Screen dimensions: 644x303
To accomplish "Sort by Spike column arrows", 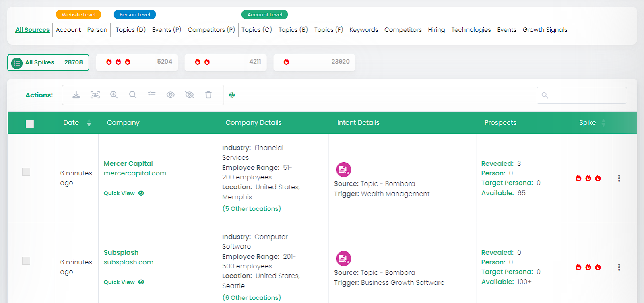I will pos(603,123).
